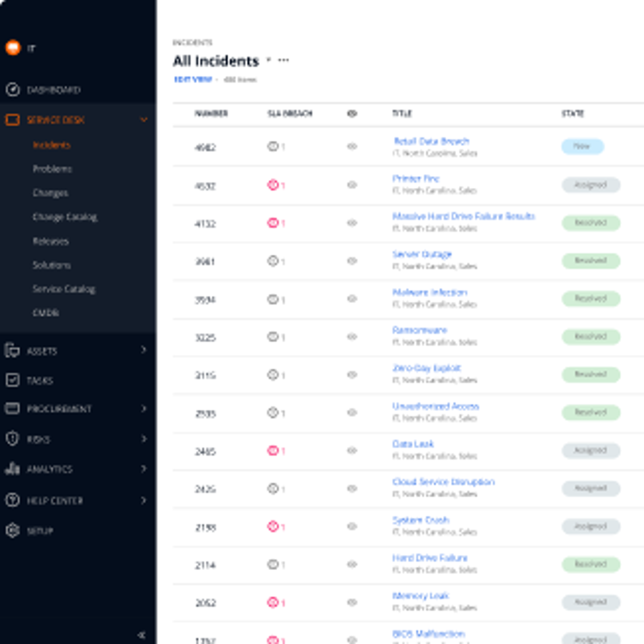Viewport: 644px width, 644px height.
Task: Click the Service Desk monitor icon
Action: (13, 119)
